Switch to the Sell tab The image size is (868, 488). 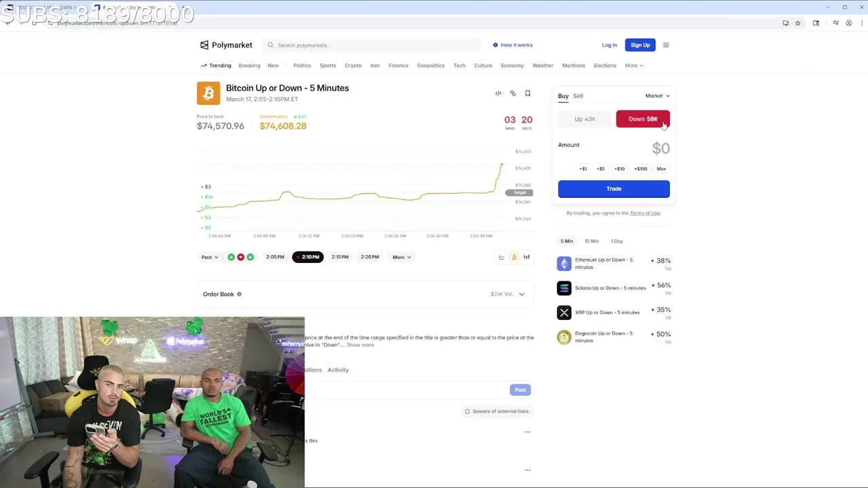(x=578, y=96)
